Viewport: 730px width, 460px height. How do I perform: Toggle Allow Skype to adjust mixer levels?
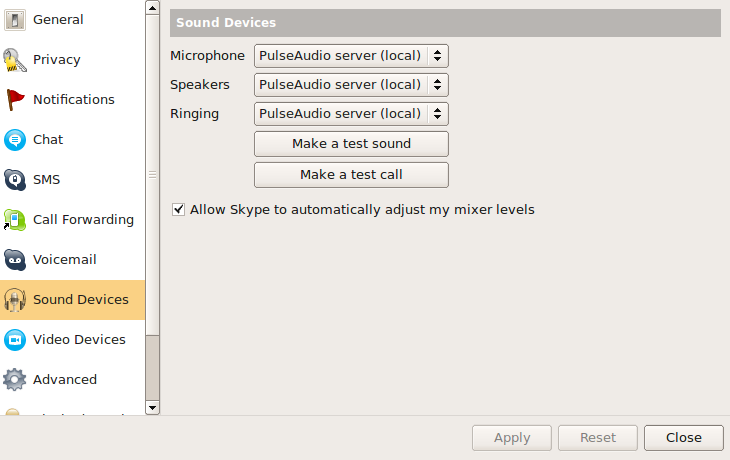[178, 210]
